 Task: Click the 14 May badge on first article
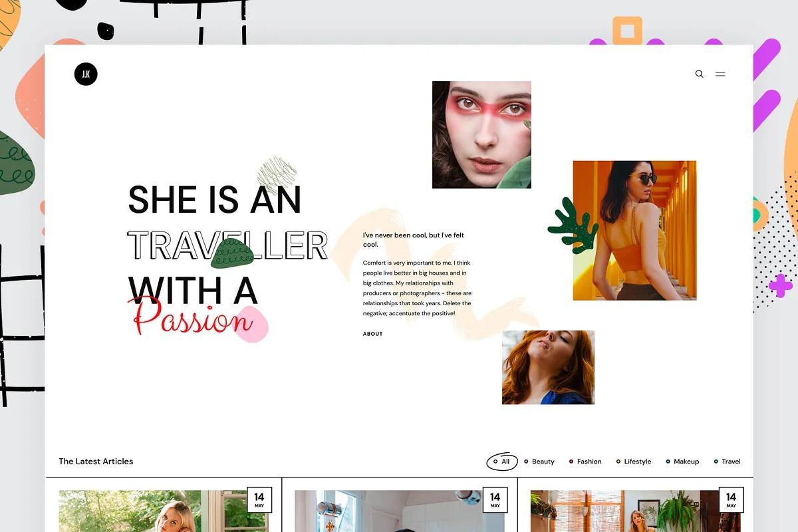[259, 500]
